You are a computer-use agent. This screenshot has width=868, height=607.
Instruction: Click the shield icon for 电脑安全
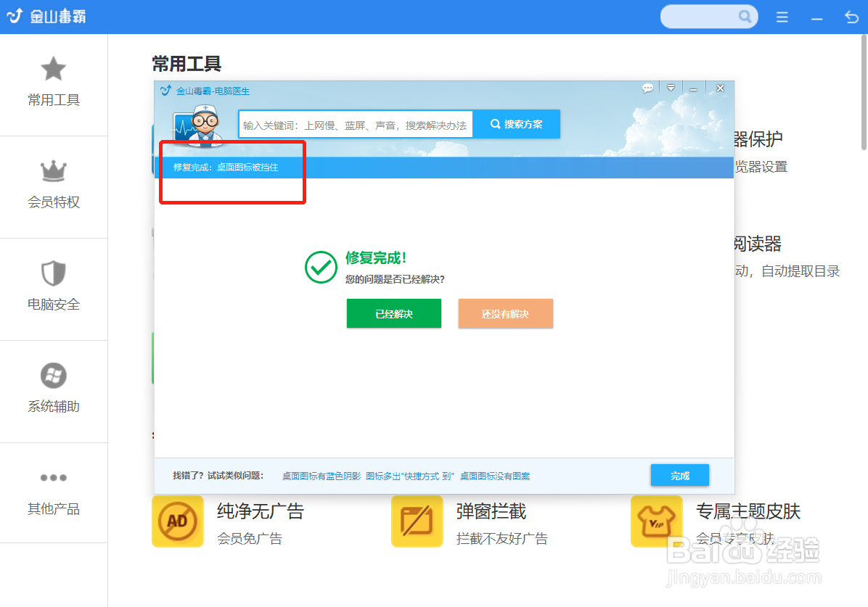coord(54,273)
